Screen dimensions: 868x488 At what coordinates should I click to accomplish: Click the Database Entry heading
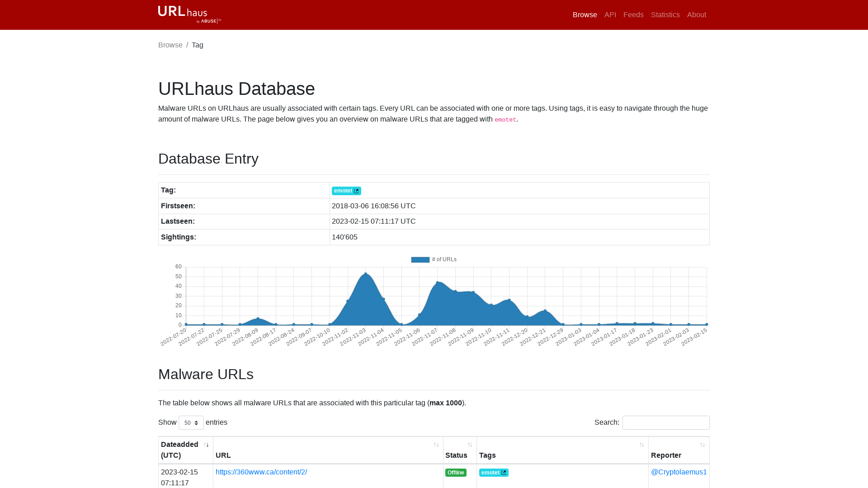click(x=208, y=159)
